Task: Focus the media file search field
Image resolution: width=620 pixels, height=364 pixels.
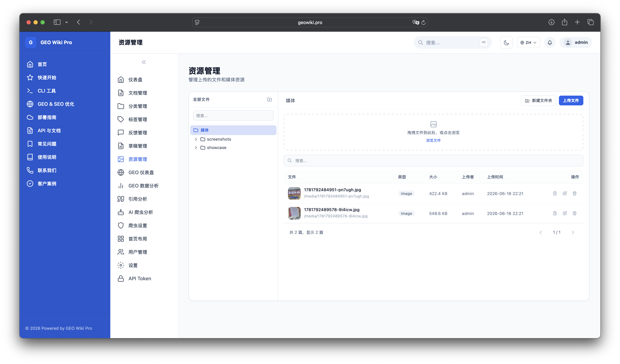Action: [433, 161]
